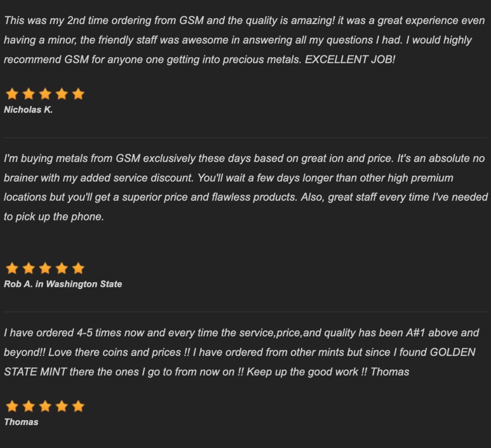Click bold reviewer name Thomas below the stars
Image resolution: width=491 pixels, height=448 pixels.
(x=21, y=422)
